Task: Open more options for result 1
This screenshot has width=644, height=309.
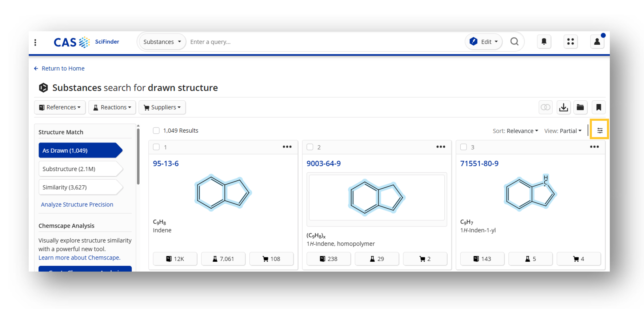Action: pos(287,147)
